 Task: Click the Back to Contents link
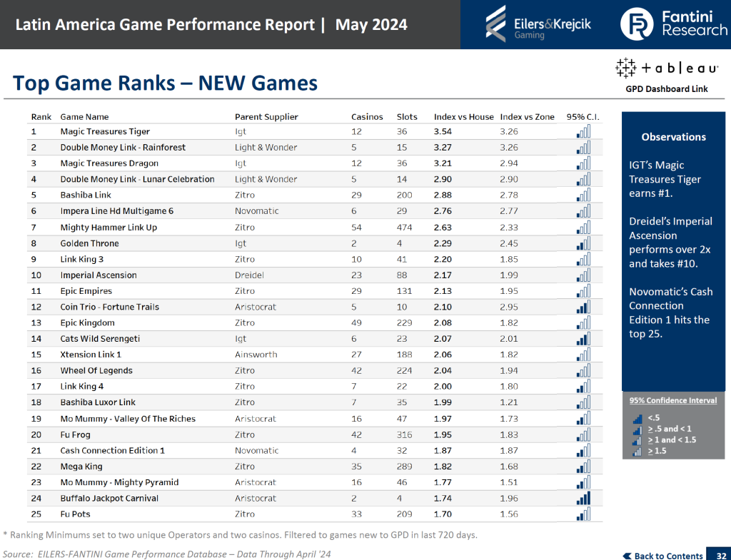tap(662, 555)
